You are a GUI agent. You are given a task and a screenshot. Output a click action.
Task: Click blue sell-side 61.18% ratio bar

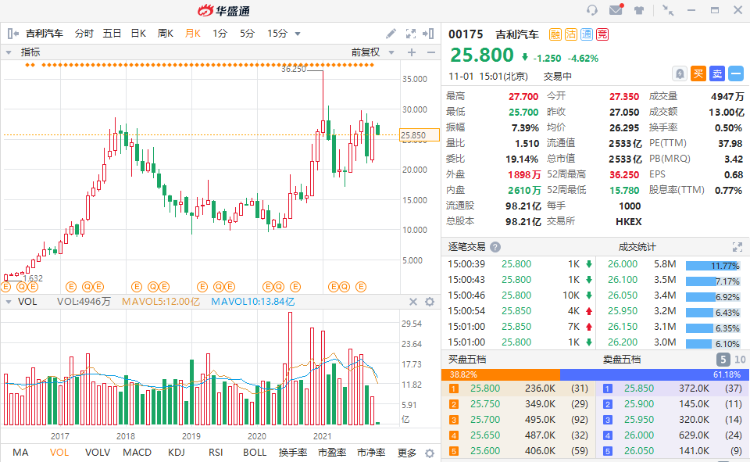[x=654, y=374]
